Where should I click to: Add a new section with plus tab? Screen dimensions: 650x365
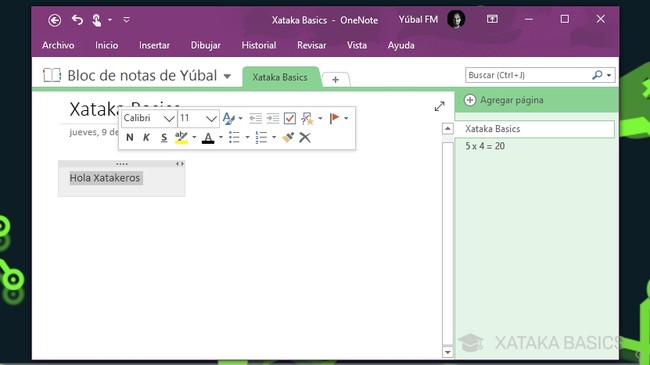[x=335, y=79]
